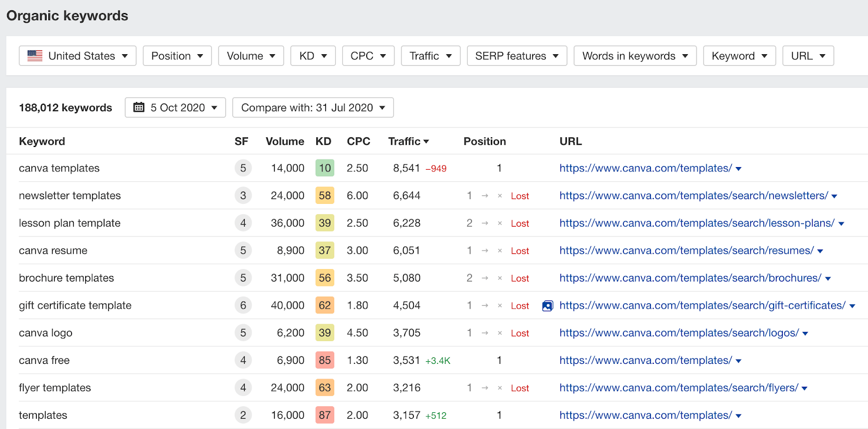Click the image pack icon beside gift-certificates URL
Image resolution: width=868 pixels, height=429 pixels.
[x=548, y=306]
